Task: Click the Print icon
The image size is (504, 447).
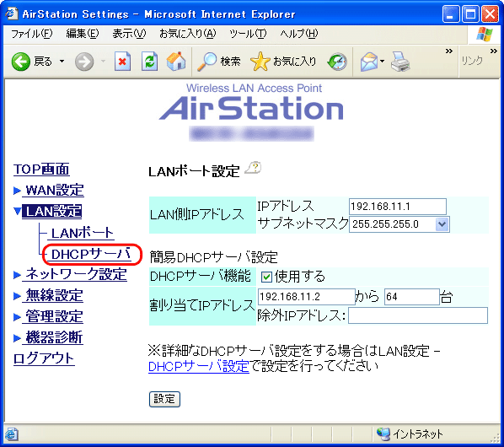Action: 400,61
